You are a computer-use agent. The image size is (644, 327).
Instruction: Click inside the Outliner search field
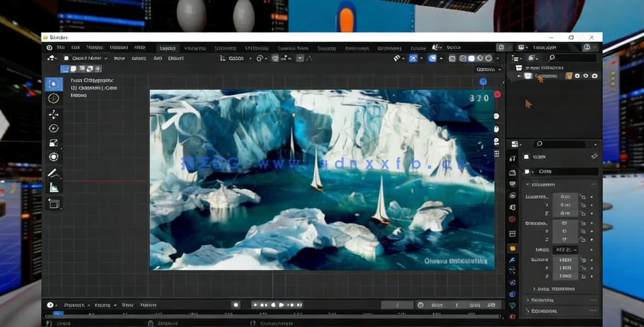click(x=572, y=59)
